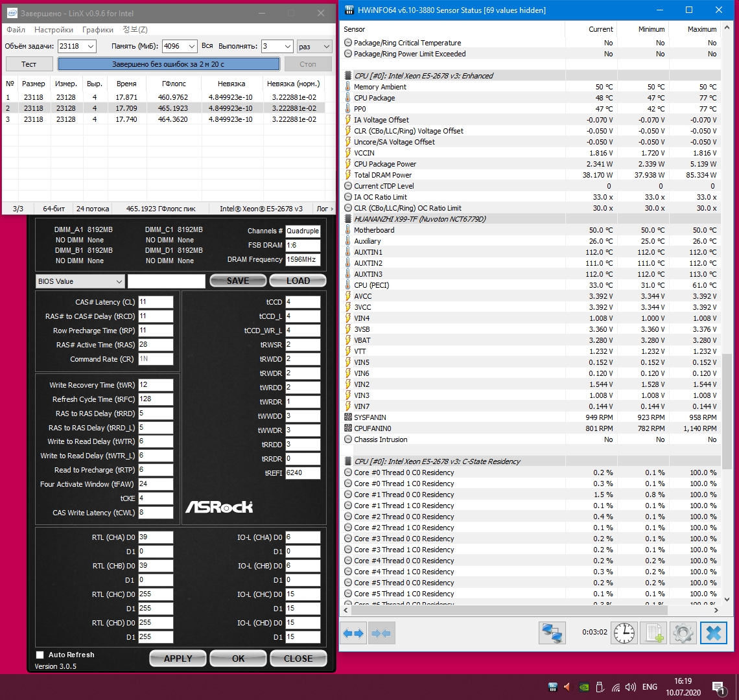739x700 pixels.
Task: Click icon next to Chassis Intrusion
Action: point(348,439)
